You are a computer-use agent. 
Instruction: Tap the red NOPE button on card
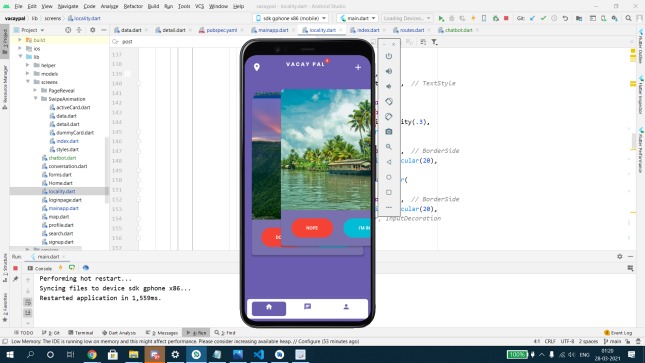click(312, 228)
